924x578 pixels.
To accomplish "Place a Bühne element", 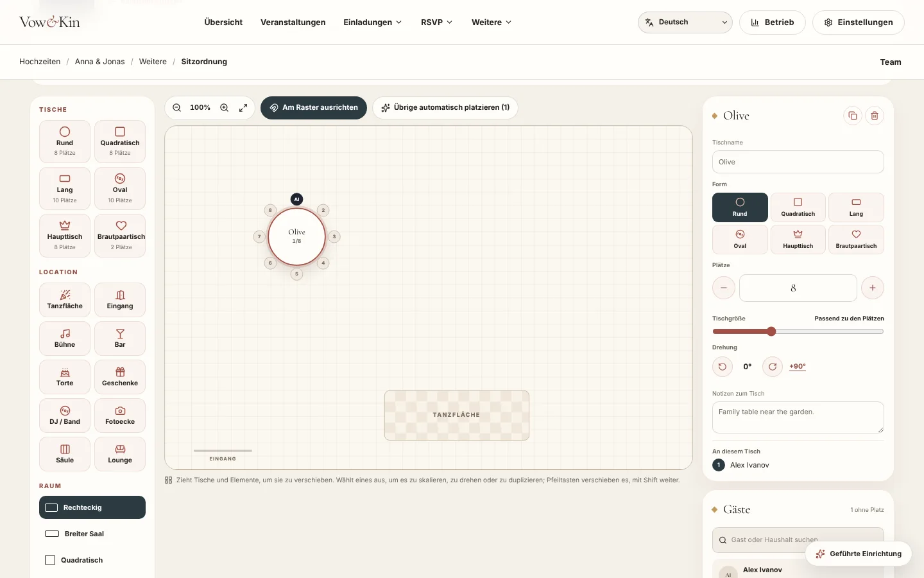I will pos(65,338).
